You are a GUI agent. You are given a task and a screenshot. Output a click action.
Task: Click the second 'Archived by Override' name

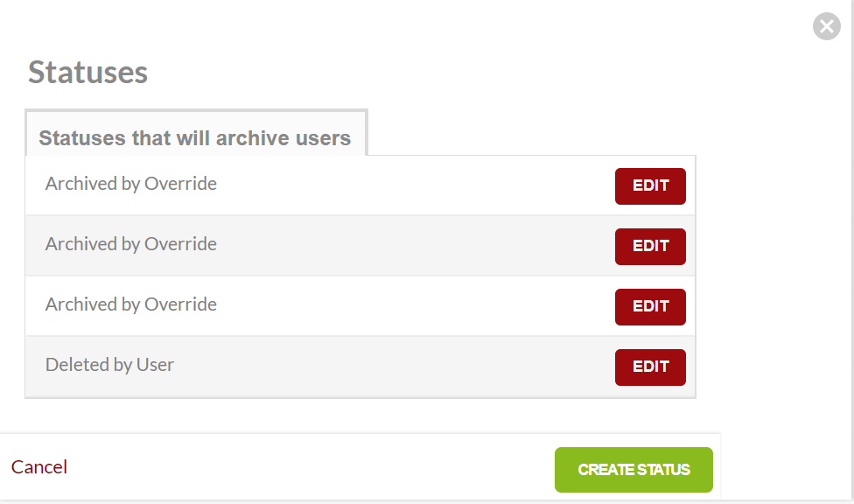coord(131,244)
